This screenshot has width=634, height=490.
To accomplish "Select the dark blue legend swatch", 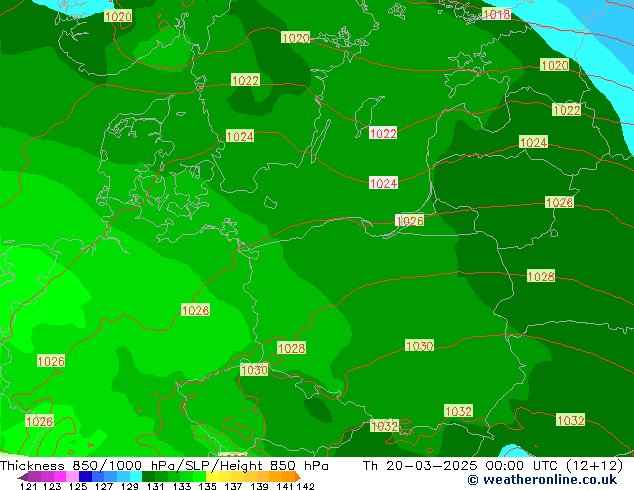I will 85,477.
